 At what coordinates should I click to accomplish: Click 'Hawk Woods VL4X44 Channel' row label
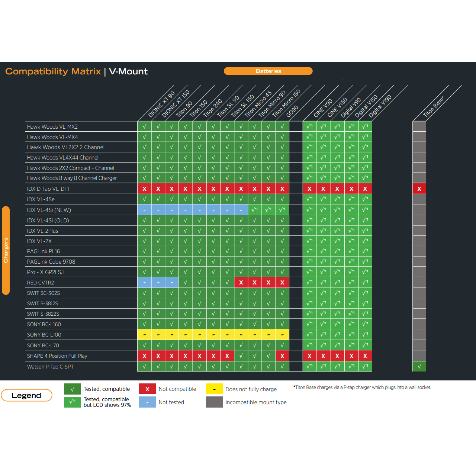[63, 158]
